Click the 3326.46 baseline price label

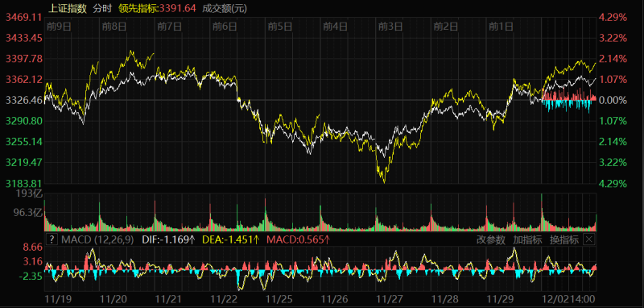pyautogui.click(x=24, y=100)
